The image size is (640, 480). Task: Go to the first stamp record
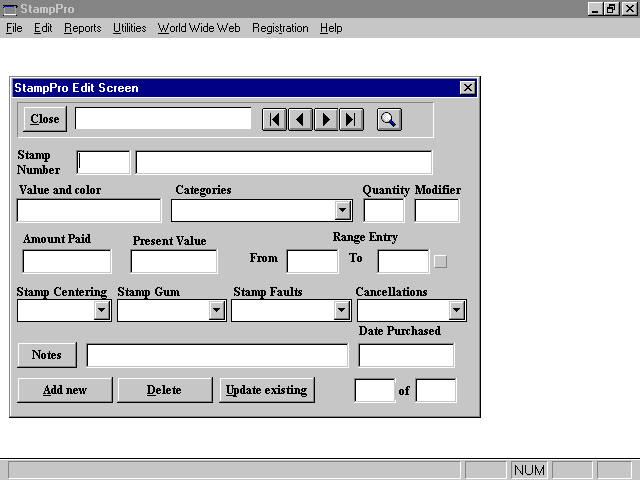click(x=274, y=120)
